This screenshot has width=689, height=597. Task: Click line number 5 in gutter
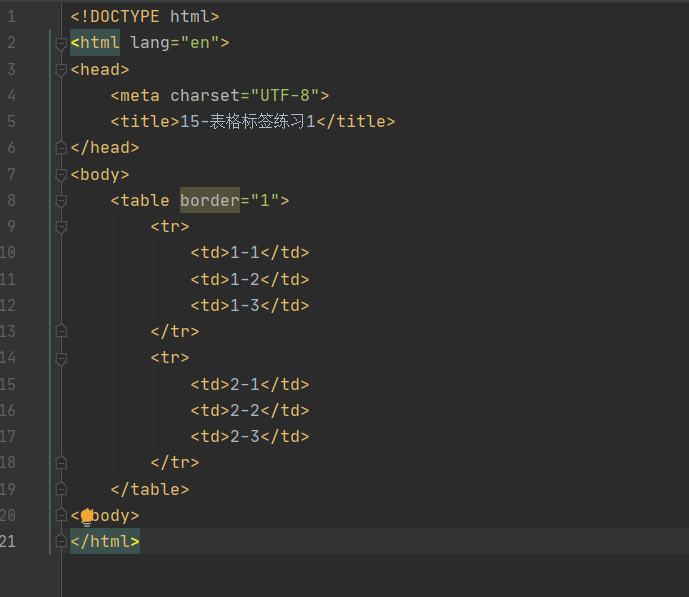tap(11, 121)
